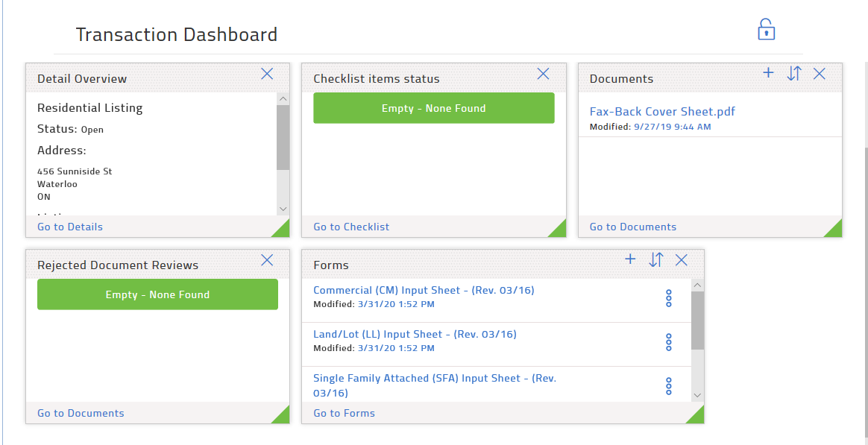Viewport: 868px width, 445px height.
Task: Sort the Documents list with the sort arrows icon
Action: pyautogui.click(x=793, y=72)
